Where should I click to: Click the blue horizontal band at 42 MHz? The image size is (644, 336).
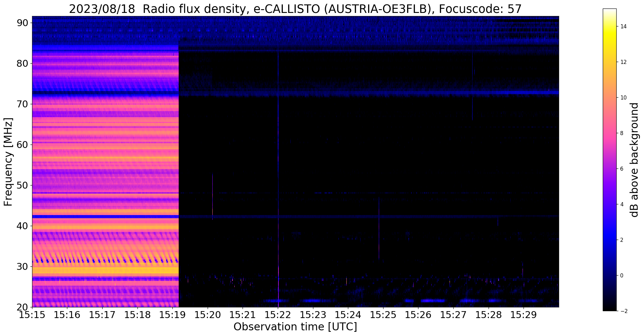(295, 217)
